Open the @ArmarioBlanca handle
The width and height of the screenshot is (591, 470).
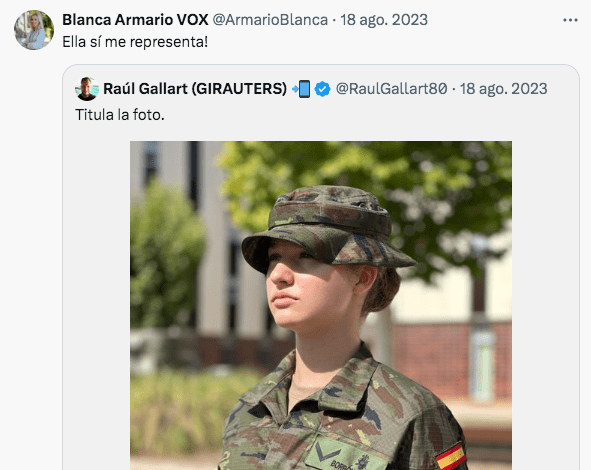click(270, 20)
